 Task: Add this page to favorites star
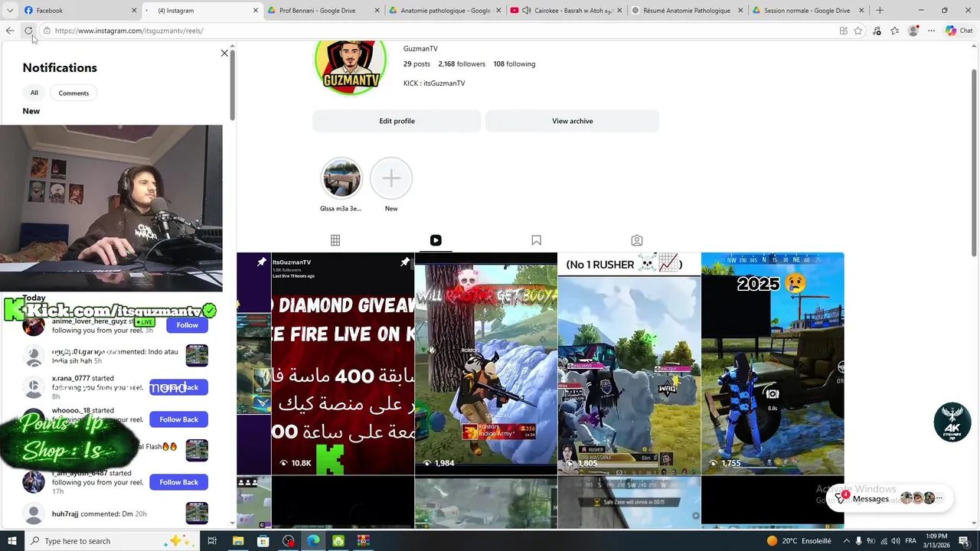(858, 31)
